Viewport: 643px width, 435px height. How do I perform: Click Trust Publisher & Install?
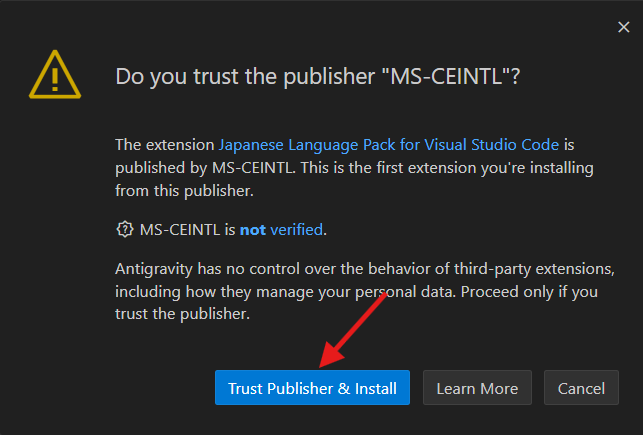[312, 388]
